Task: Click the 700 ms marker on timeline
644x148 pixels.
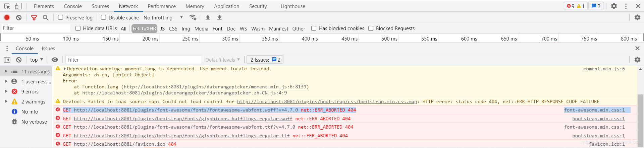Action: click(549, 39)
